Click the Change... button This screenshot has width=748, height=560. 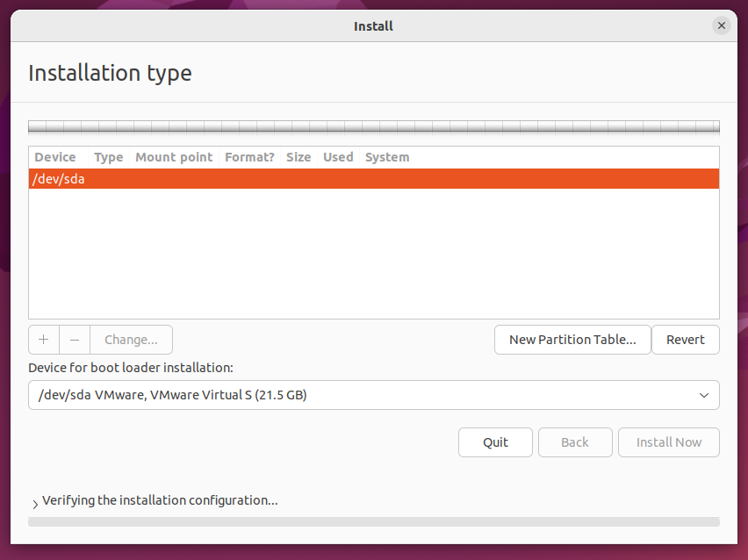(131, 340)
